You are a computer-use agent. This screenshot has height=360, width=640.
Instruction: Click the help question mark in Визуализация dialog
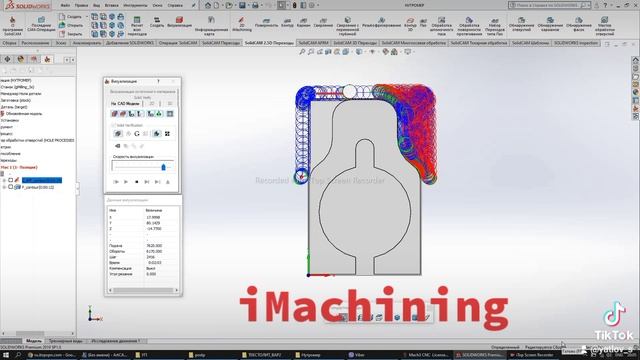(158, 82)
